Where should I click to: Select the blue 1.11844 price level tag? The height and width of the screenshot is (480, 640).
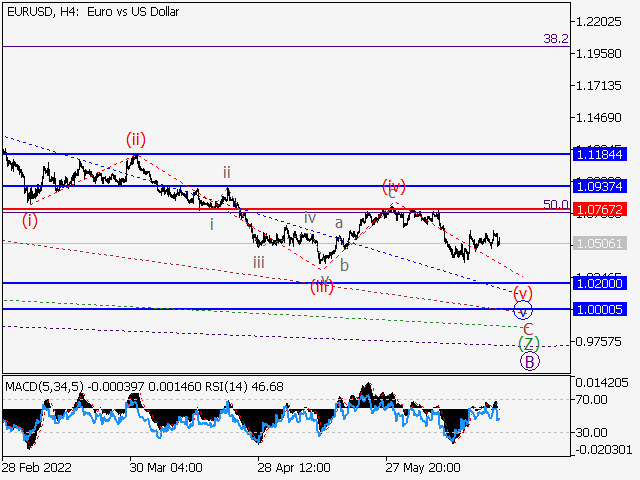600,154
